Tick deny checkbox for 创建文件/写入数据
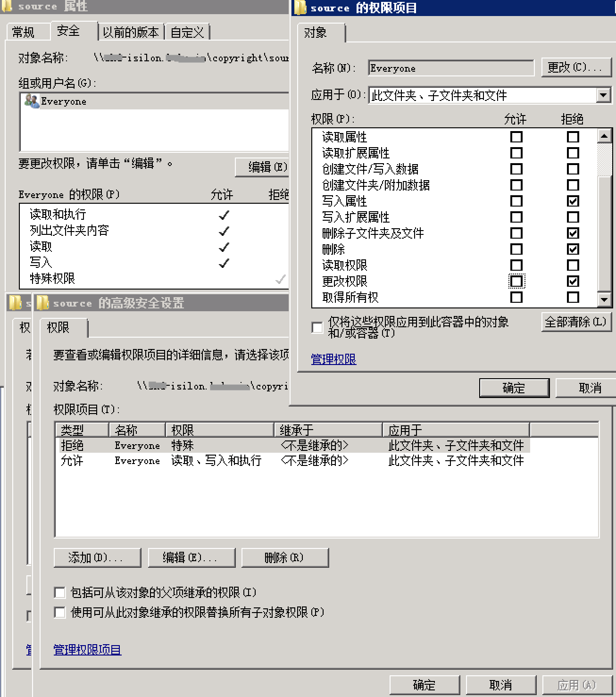Viewport: 616px width, 697px height. click(573, 169)
